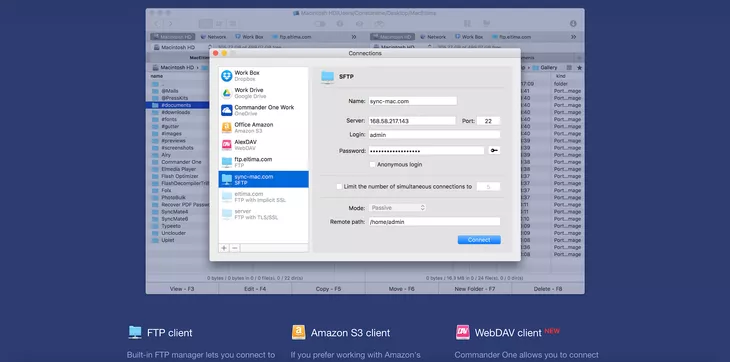Select server FTP with TLS/SSL entry
Screen dimensions: 730x362
263,214
